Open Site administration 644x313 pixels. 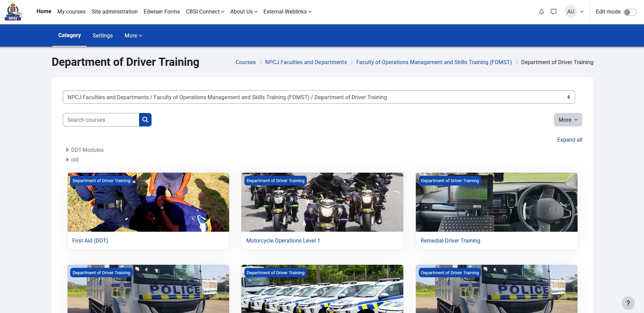[x=114, y=12]
